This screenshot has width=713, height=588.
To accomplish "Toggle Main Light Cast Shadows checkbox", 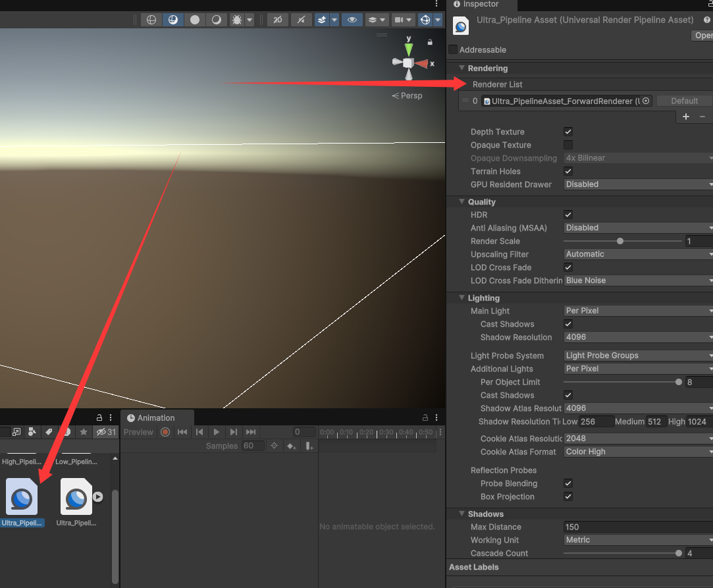I will pyautogui.click(x=568, y=324).
